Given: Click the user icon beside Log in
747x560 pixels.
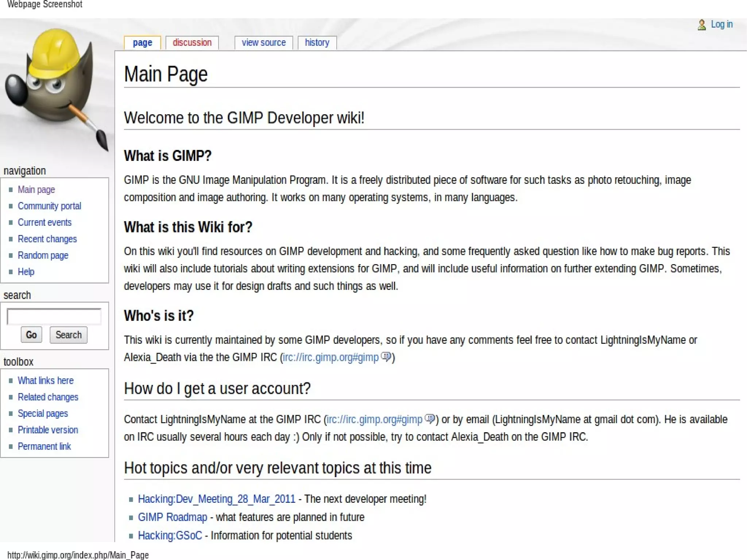Looking at the screenshot, I should 701,25.
